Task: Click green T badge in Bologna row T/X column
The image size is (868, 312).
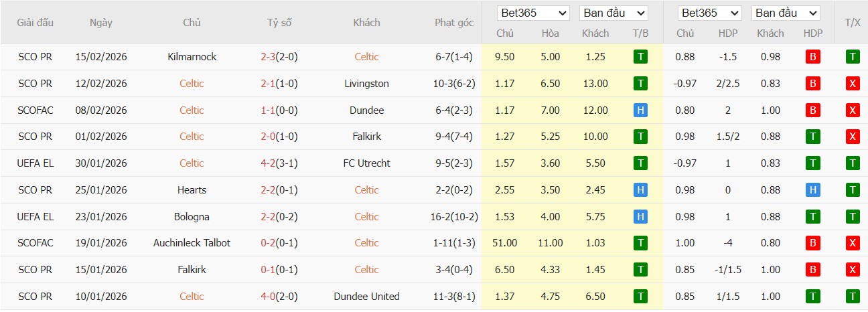Action: [x=853, y=217]
